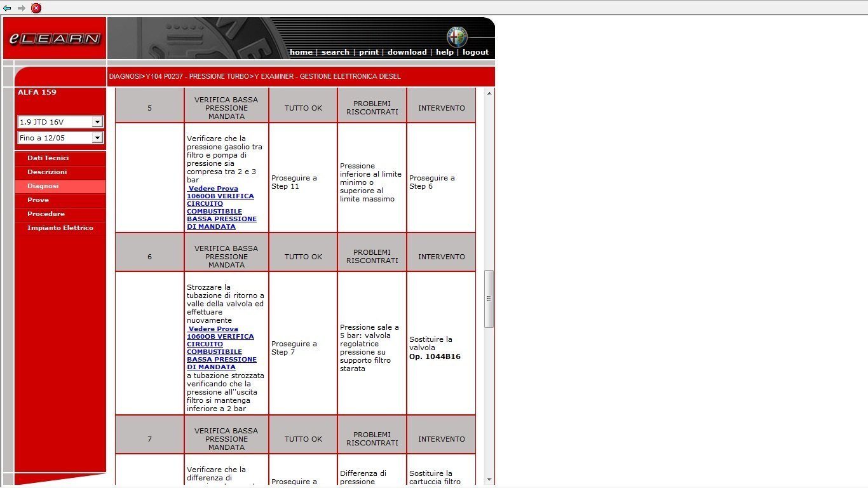Image resolution: width=868 pixels, height=488 pixels.
Task: Click 'Proseguire a Step 11' cell
Action: (303, 178)
